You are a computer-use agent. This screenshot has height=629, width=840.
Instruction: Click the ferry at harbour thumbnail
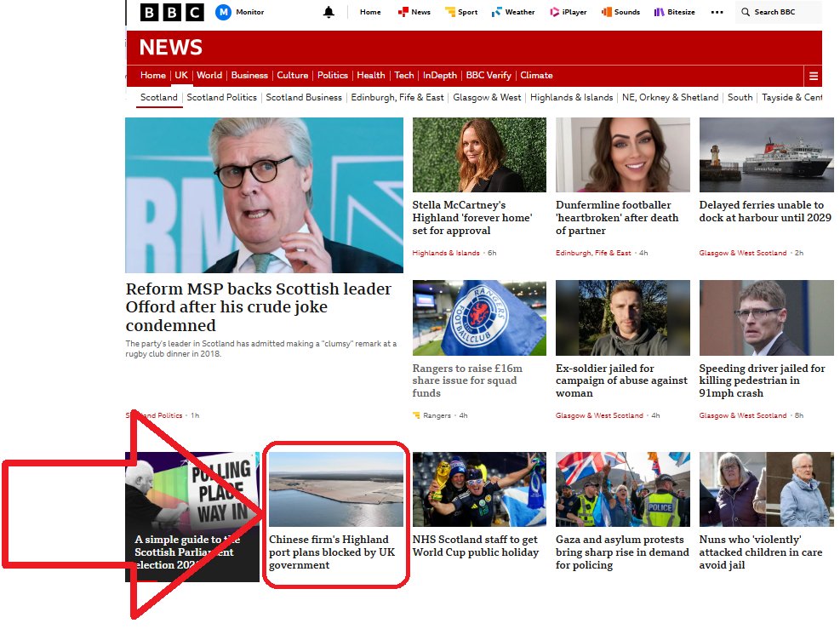766,155
